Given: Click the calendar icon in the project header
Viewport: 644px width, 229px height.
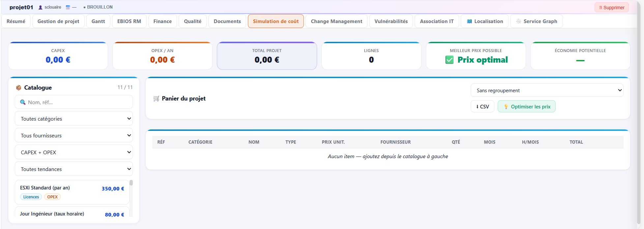Looking at the screenshot, I should [x=68, y=7].
